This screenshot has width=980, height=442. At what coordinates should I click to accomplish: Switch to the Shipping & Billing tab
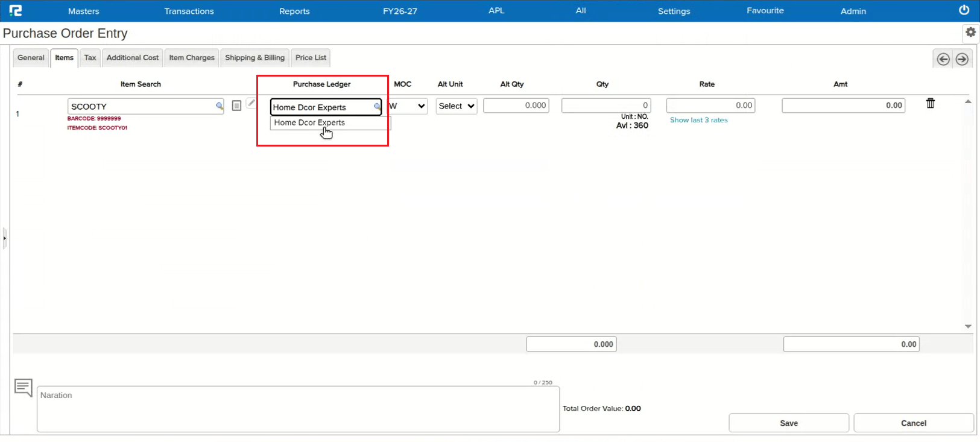click(255, 58)
